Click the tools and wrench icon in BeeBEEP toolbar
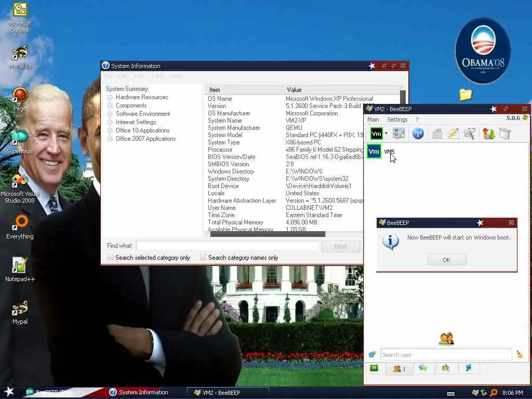 pos(470,134)
